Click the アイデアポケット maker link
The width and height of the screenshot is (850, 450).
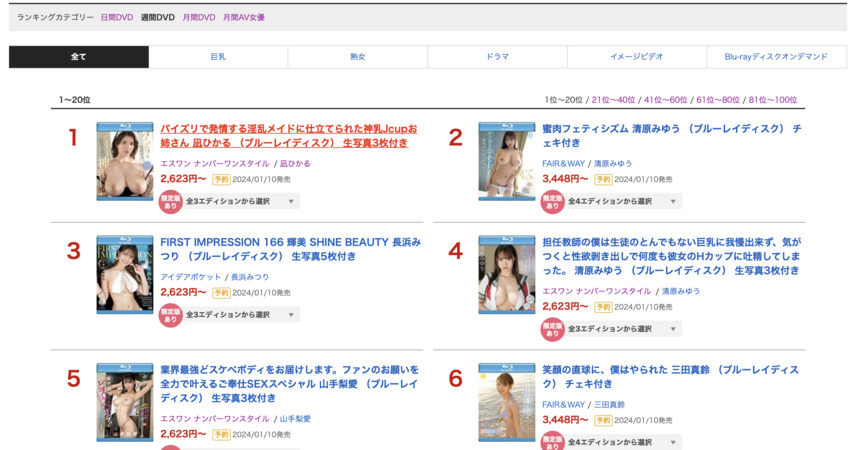pos(192,277)
